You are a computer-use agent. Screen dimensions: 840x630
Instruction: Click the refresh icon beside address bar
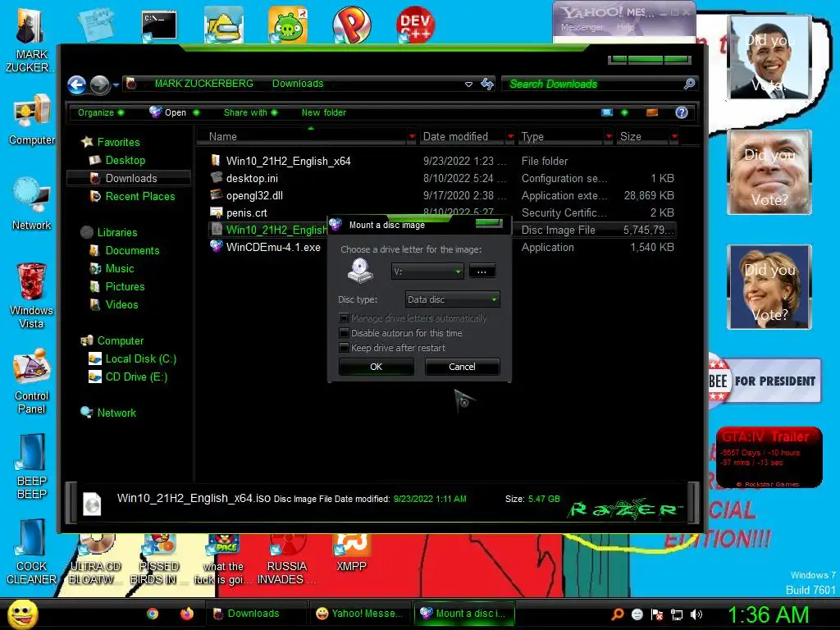487,84
